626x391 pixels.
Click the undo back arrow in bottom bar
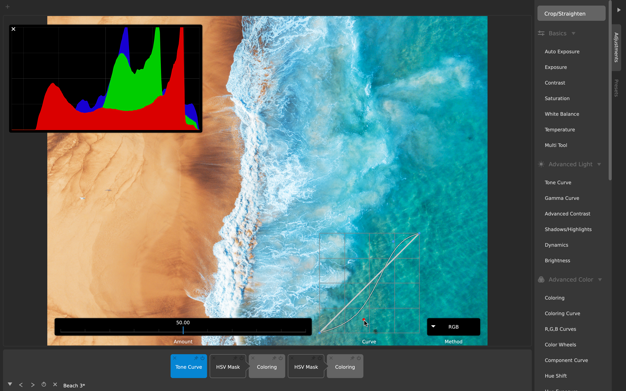point(21,385)
